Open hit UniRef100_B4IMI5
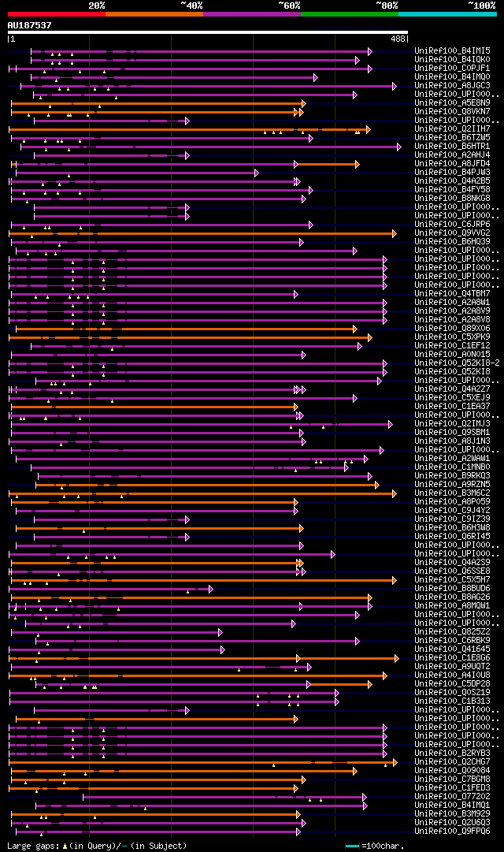The width and height of the screenshot is (504, 852). click(452, 50)
